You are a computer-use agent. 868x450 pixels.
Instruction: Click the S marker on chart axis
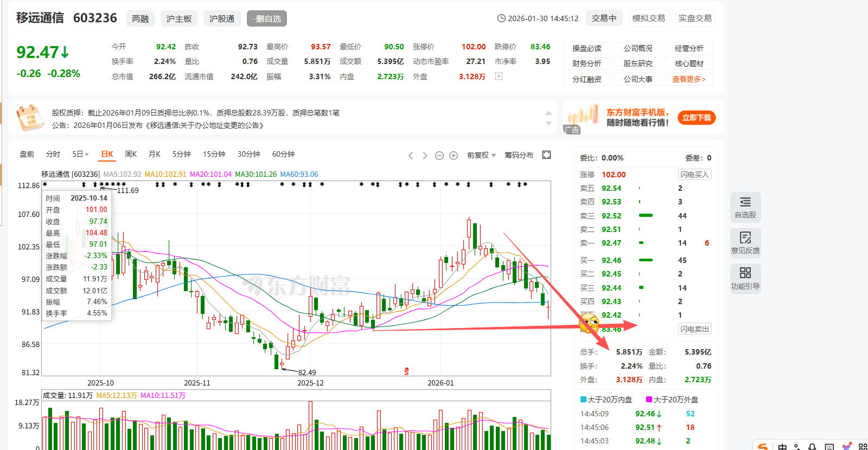pyautogui.click(x=406, y=371)
